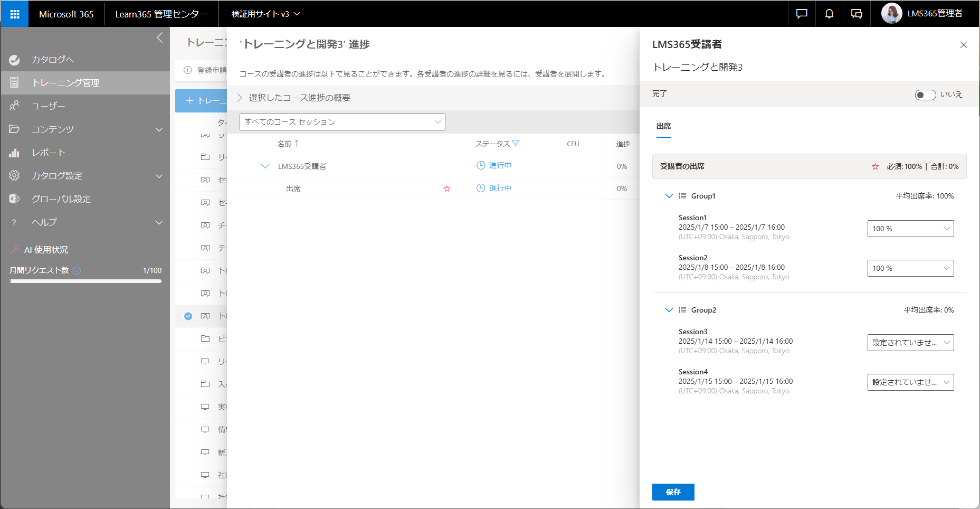The width and height of the screenshot is (980, 509).
Task: Click the CEU column header
Action: click(573, 144)
